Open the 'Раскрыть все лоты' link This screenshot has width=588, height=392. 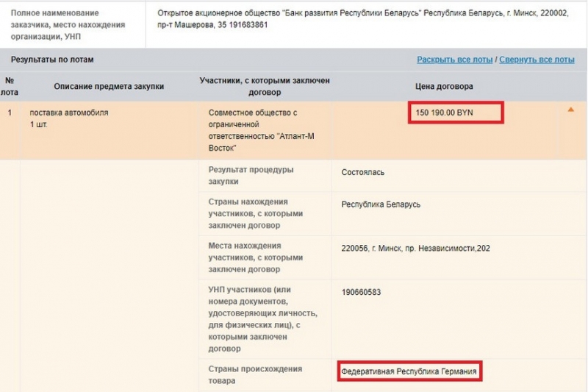454,60
